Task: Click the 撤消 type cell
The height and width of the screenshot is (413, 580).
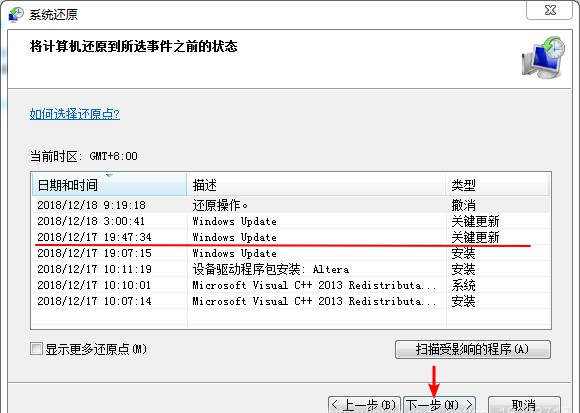Action: (x=463, y=205)
